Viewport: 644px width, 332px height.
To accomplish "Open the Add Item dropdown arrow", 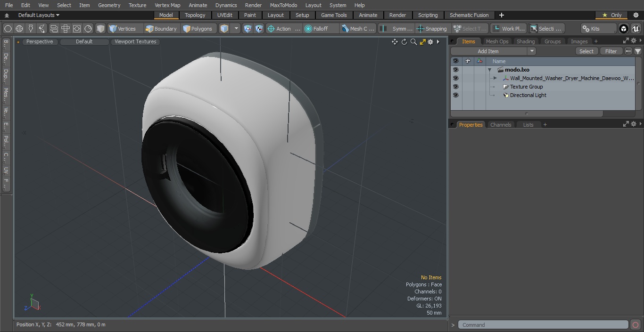I will [x=532, y=51].
